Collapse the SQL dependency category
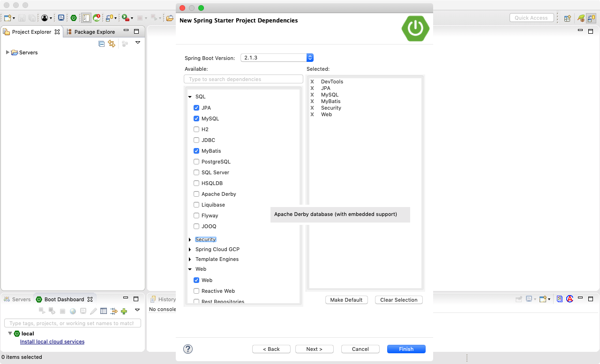Image resolution: width=600 pixels, height=364 pixels. (x=190, y=97)
